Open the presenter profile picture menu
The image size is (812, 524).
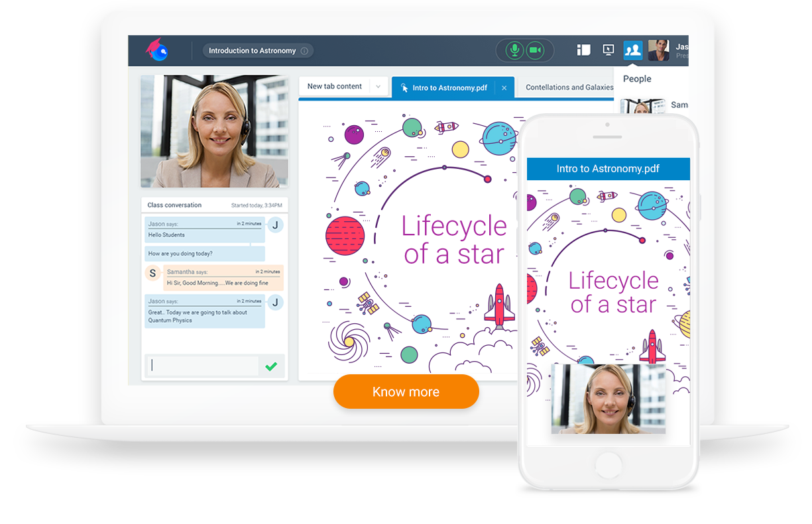pos(658,50)
